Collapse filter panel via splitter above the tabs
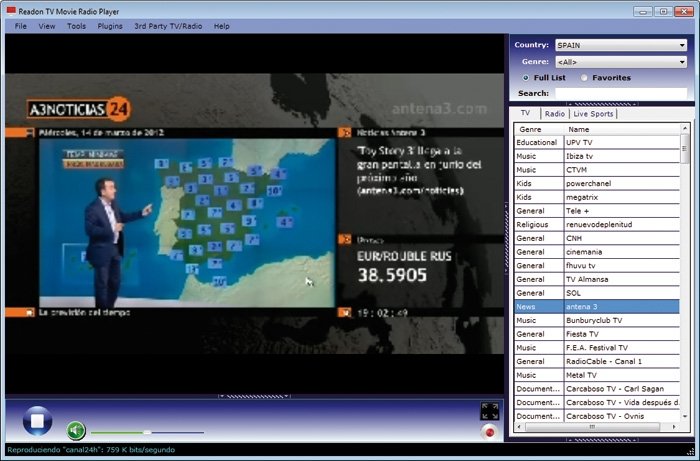The width and height of the screenshot is (700, 461). click(601, 104)
